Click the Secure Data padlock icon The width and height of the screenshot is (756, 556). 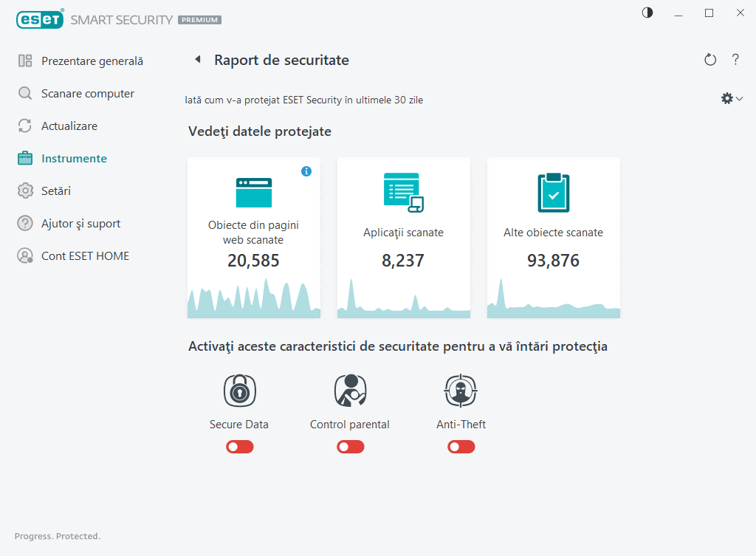point(239,391)
